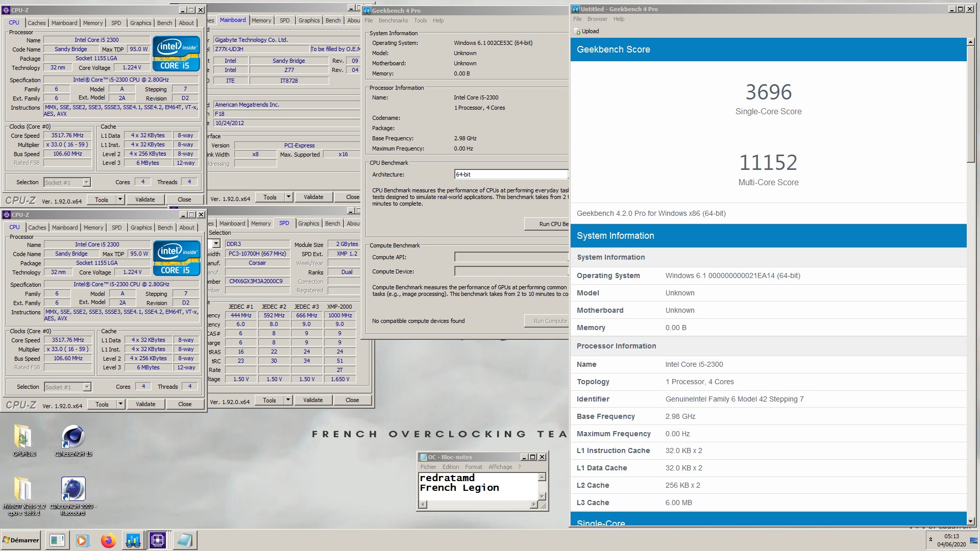The width and height of the screenshot is (980, 551).
Task: Click Tools button in CPU-Z Mainboard window
Action: (x=270, y=197)
